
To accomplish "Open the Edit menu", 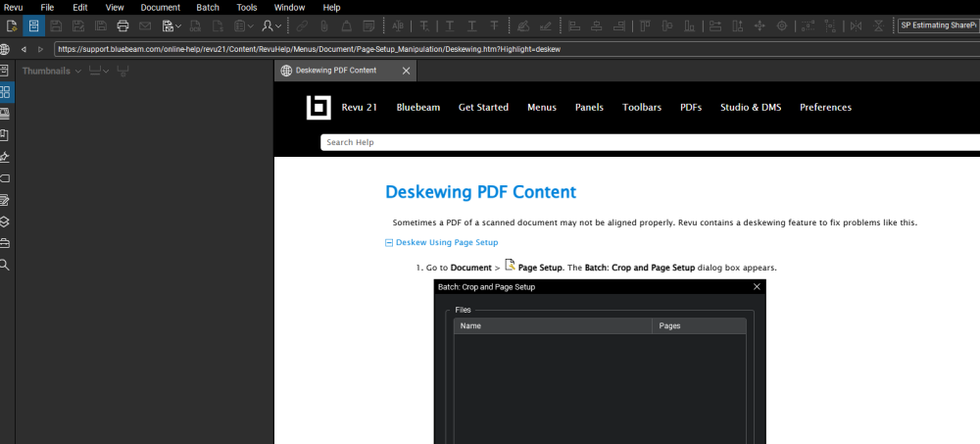I will 80,8.
